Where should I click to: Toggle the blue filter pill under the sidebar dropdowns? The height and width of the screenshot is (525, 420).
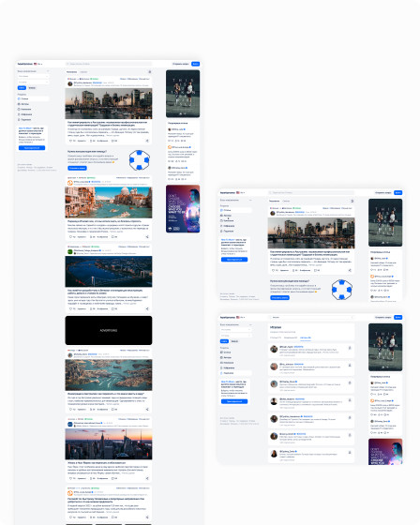(22, 88)
